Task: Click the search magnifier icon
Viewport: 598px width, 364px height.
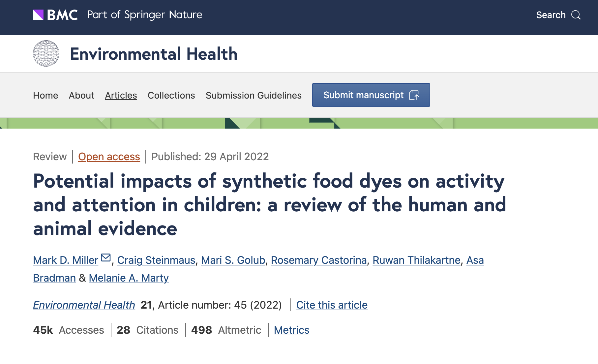Action: [x=576, y=15]
